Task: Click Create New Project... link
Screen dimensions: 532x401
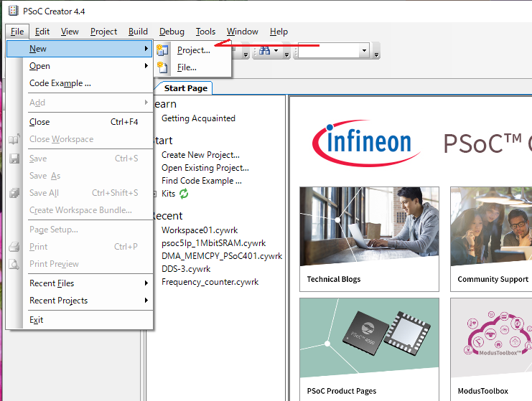Action: coord(200,155)
